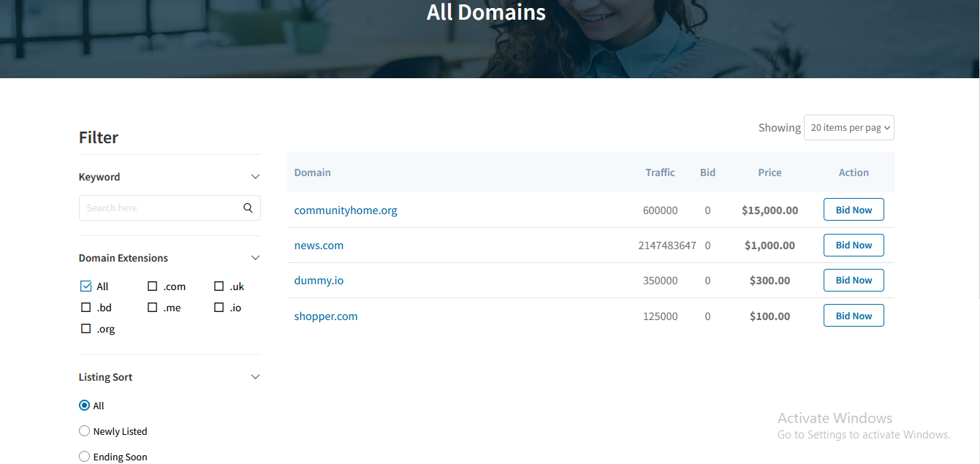This screenshot has height=464, width=980.
Task: Click the traffic value 125000
Action: tap(661, 316)
